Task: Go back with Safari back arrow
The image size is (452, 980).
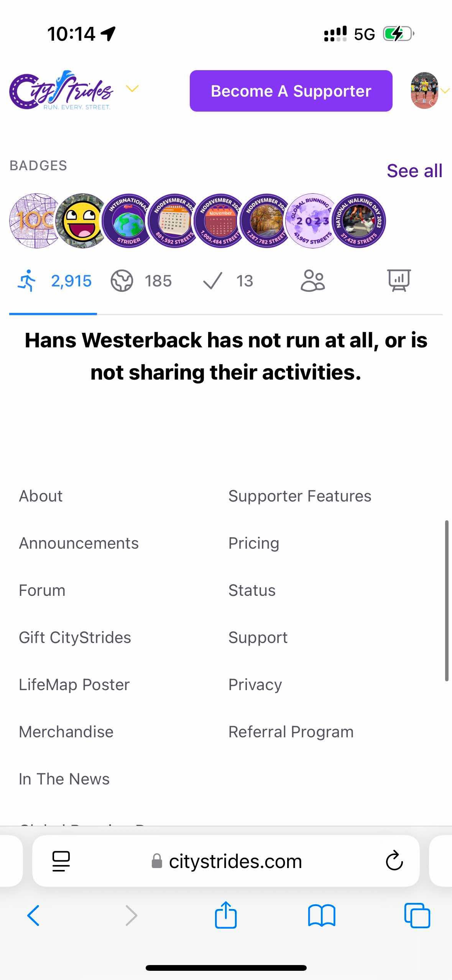Action: 33,915
